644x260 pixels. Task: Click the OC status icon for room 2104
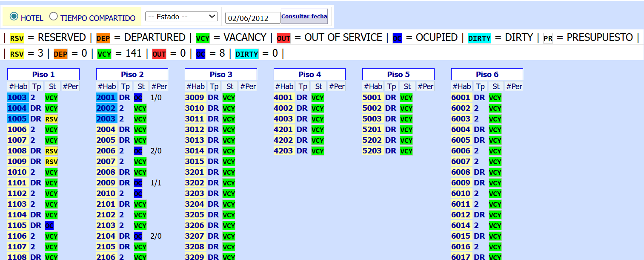click(138, 236)
